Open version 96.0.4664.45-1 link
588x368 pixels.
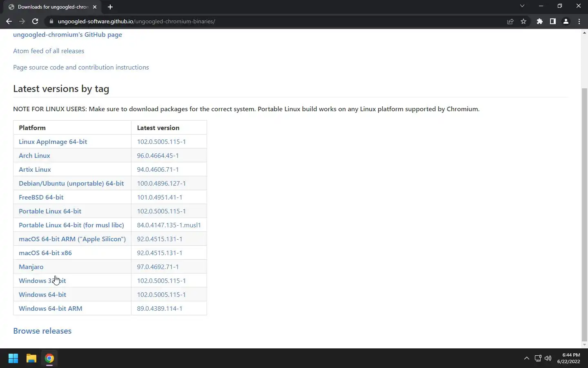pyautogui.click(x=158, y=156)
